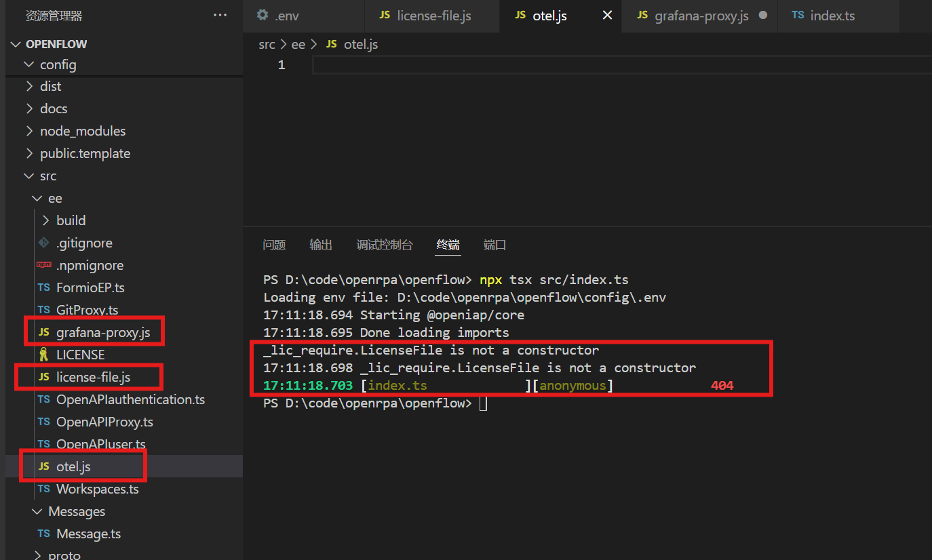
Task: Collapse the OPENFLOW root folder
Action: 16,44
